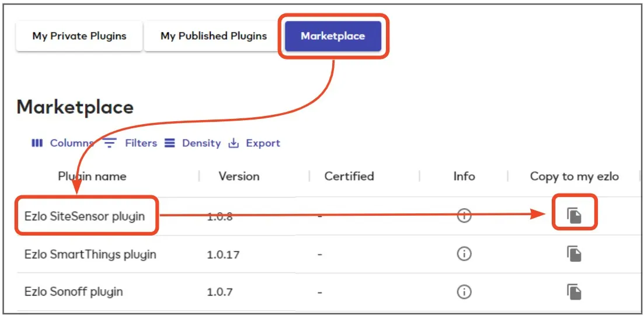Sort by Version column header
Viewport: 644px width, 316px height.
(239, 177)
